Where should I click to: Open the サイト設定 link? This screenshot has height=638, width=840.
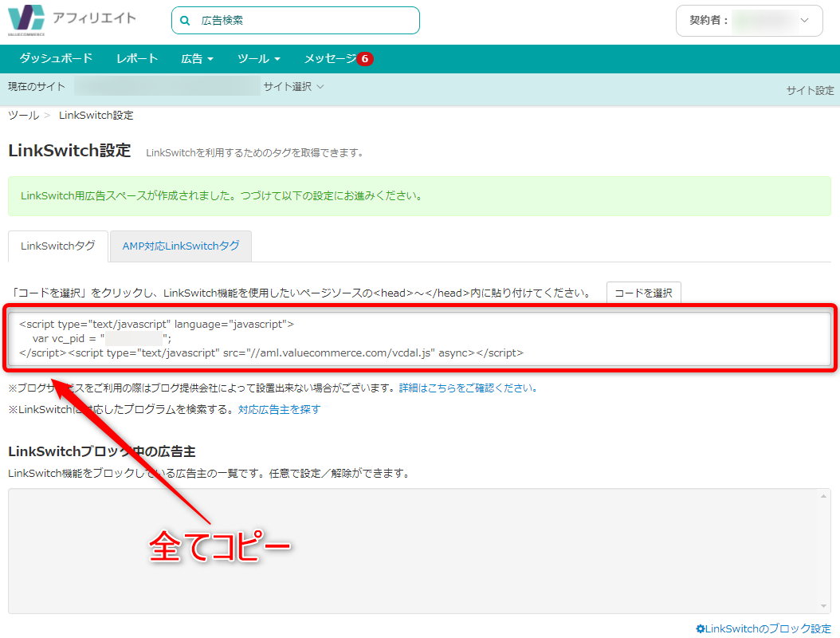(810, 90)
